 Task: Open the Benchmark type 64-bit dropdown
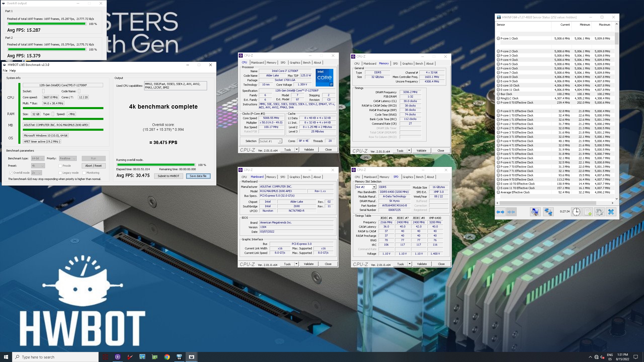(x=38, y=158)
